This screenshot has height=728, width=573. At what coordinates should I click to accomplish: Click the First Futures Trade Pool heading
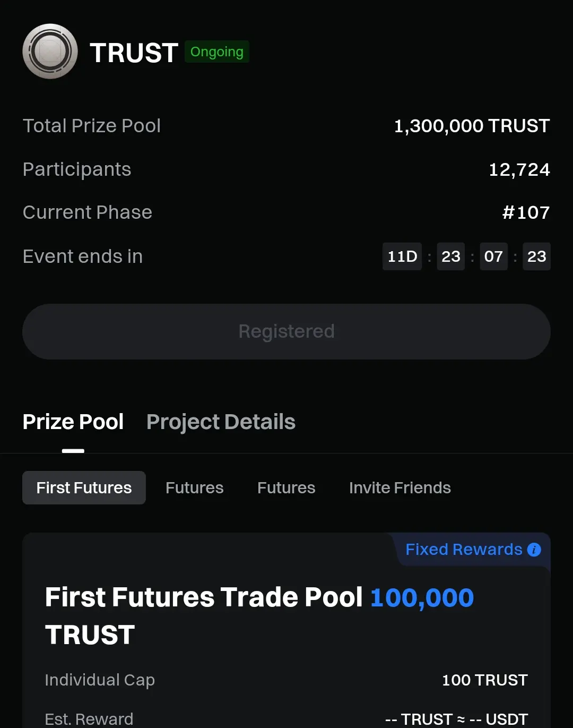pos(204,598)
